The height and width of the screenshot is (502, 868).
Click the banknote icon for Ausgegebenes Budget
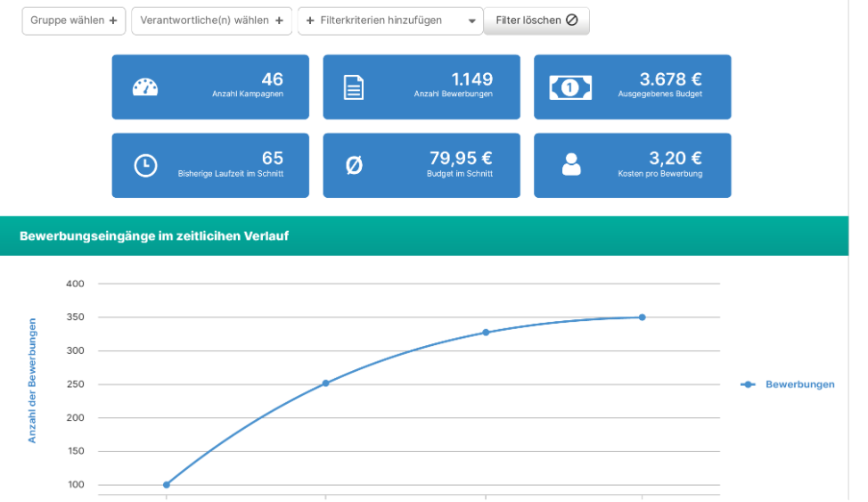[x=570, y=86]
